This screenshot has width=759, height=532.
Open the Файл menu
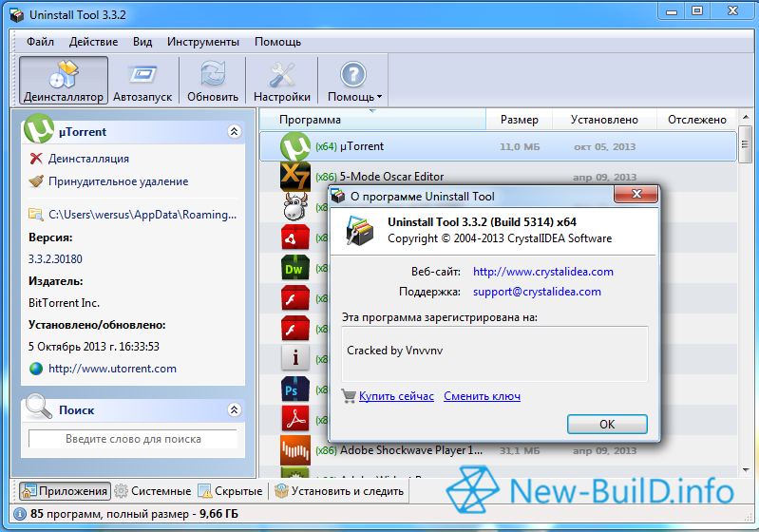[x=40, y=42]
